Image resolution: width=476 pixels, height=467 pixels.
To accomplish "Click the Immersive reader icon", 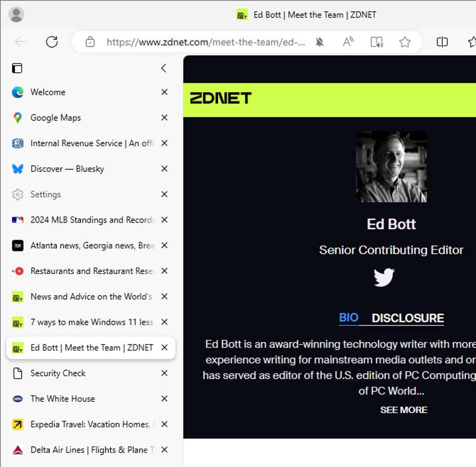I will point(377,42).
